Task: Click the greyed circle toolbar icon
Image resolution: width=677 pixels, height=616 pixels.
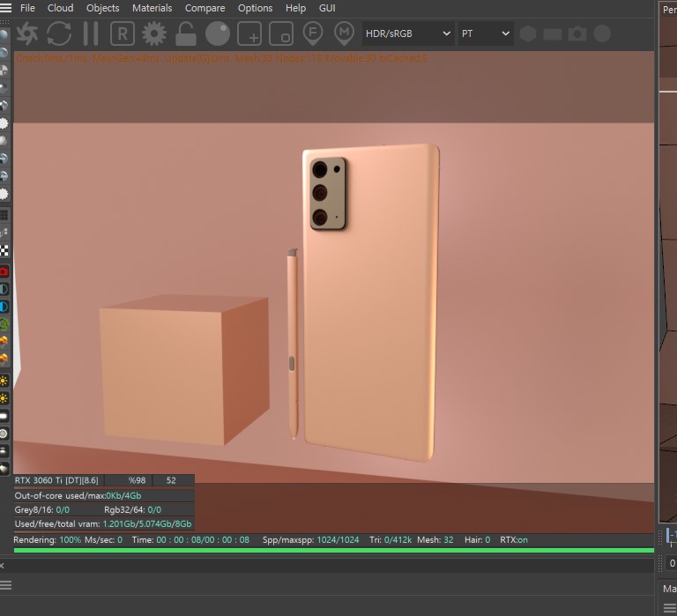Action: click(x=602, y=33)
